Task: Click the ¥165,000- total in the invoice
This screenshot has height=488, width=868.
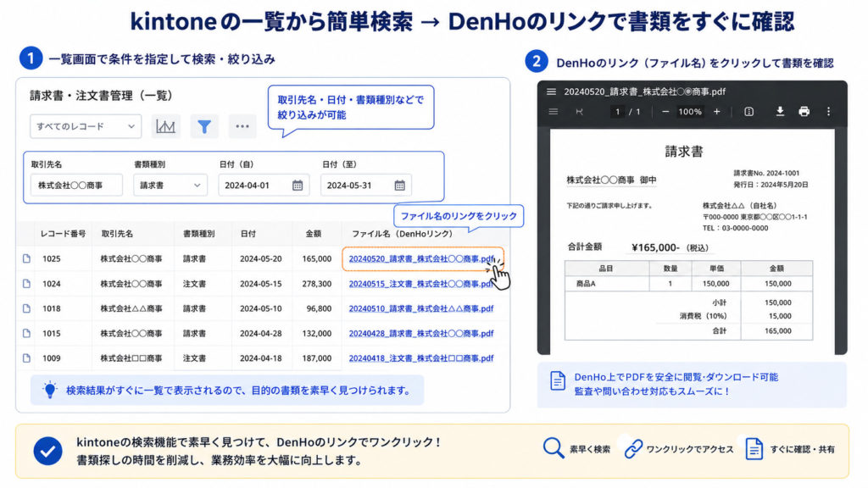Action: click(655, 247)
